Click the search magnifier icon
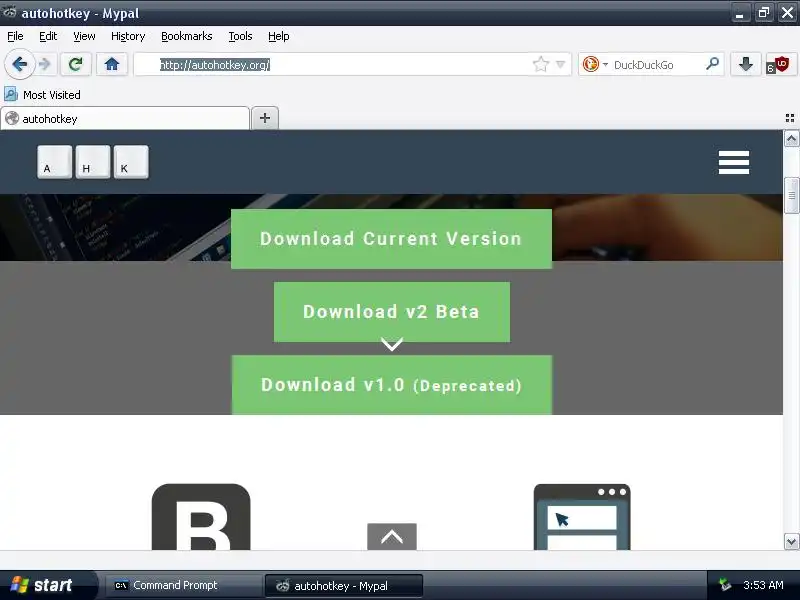Image resolution: width=800 pixels, height=600 pixels. click(x=712, y=64)
